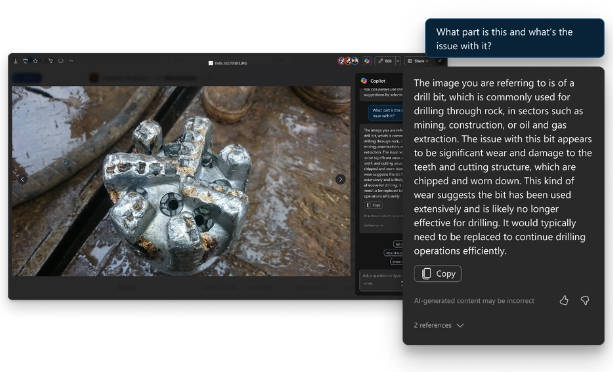Click the Copilot panel header tab
Viewport: 613px width, 372px height.
coord(373,81)
